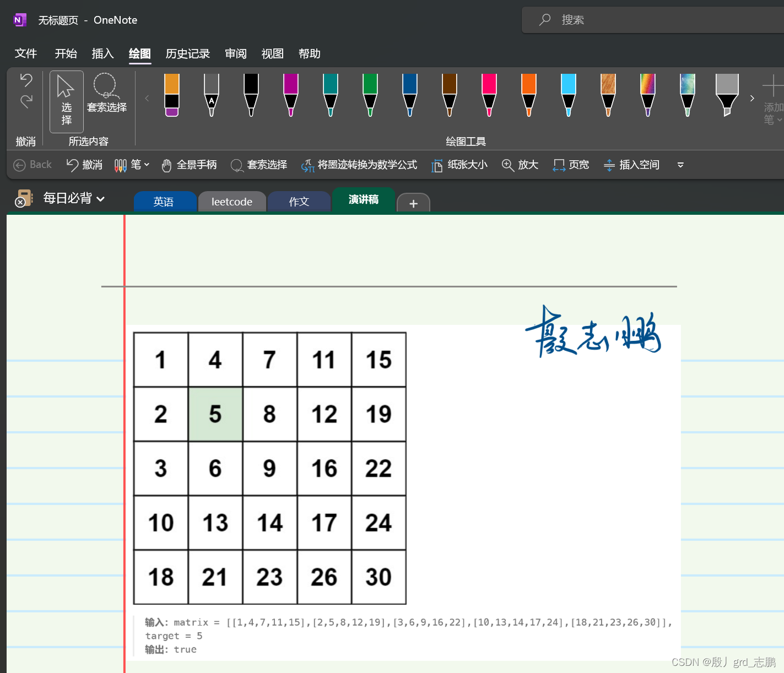784x673 pixels.
Task: Convert ink to math (将墨迹转换为数学公式)
Action: pyautogui.click(x=359, y=165)
